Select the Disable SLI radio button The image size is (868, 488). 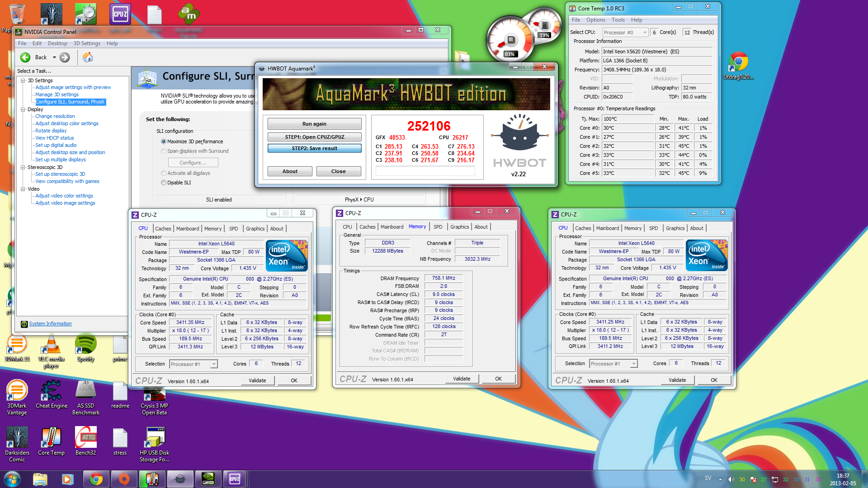[164, 183]
